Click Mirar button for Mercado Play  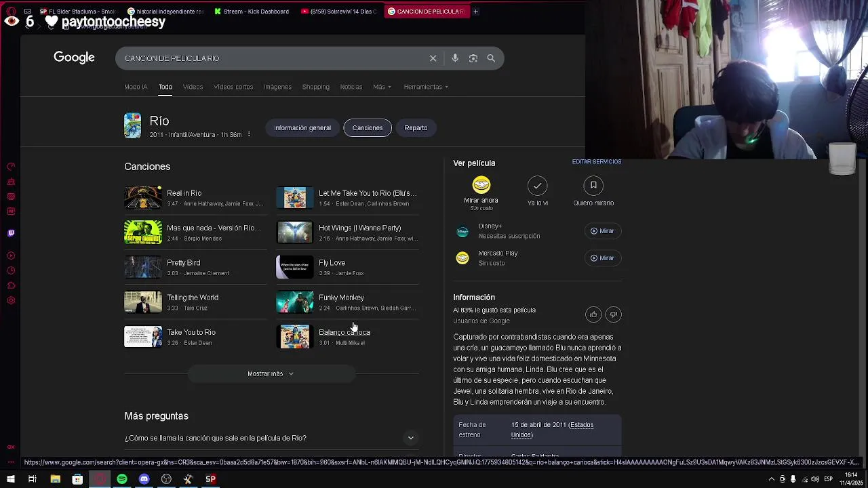coord(602,258)
